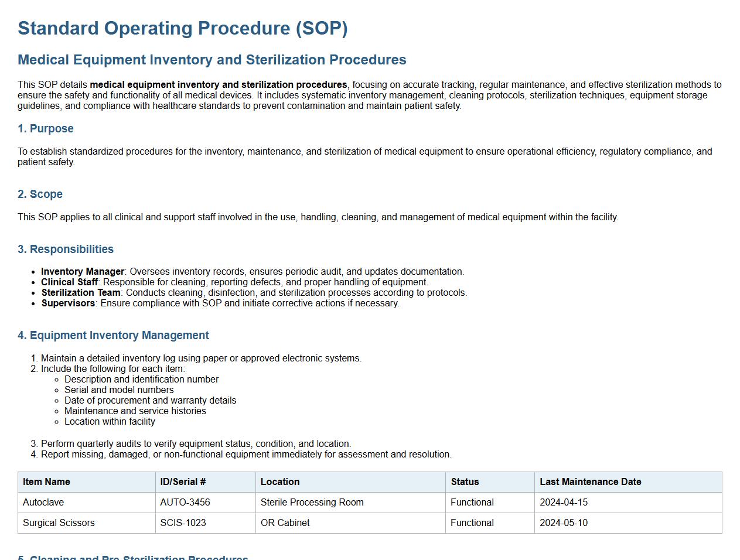This screenshot has width=740, height=560.
Task: Click the 'Inventory Manager' bullet label
Action: coord(83,272)
